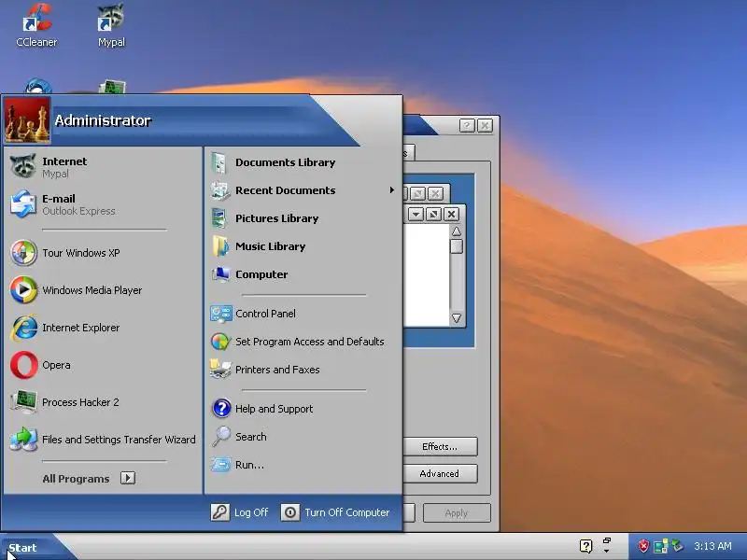Open Computer from Start menu
The image size is (747, 560).
(x=303, y=274)
